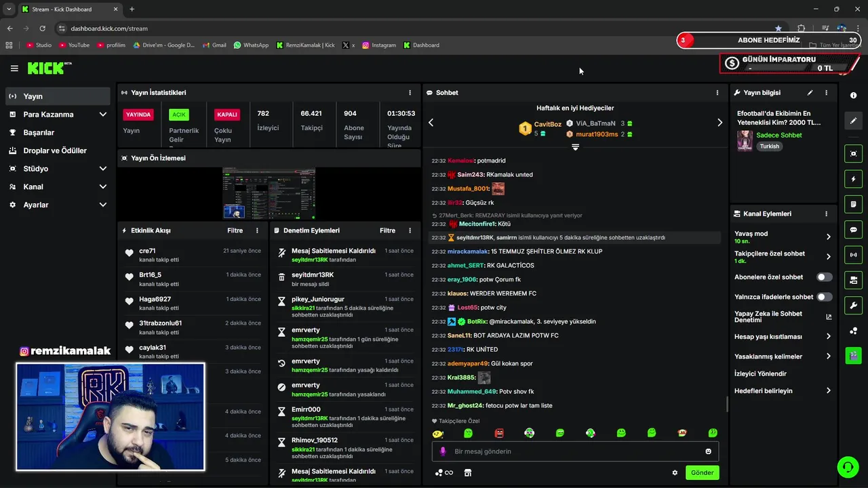Screen dimensions: 868x488
Task: Show previous top gifters with left arrow
Action: pos(431,123)
